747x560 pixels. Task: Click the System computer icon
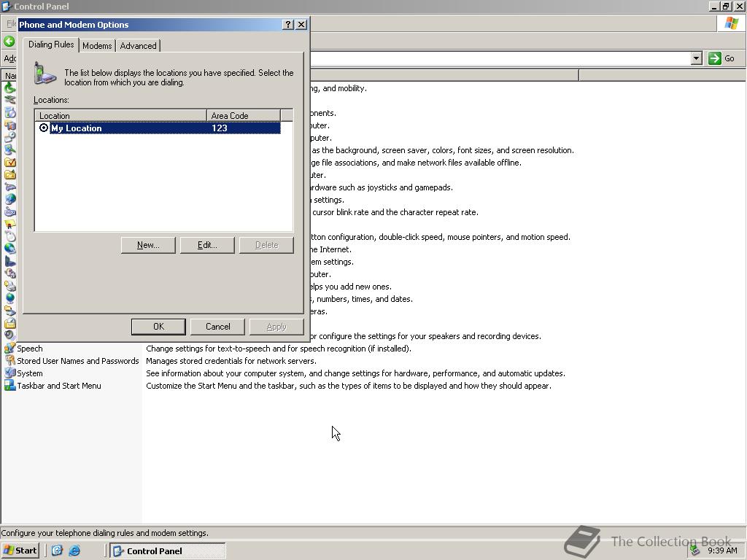(10, 373)
